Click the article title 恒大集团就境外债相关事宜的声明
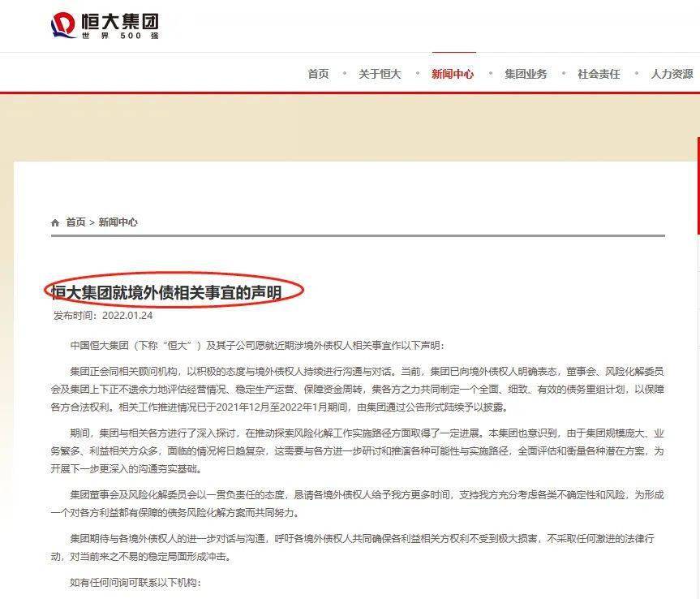The width and height of the screenshot is (700, 599). coord(166,292)
